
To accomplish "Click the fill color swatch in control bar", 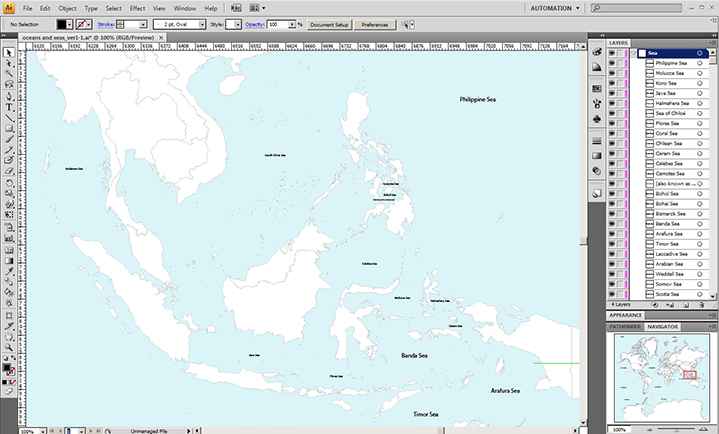I will (x=63, y=23).
